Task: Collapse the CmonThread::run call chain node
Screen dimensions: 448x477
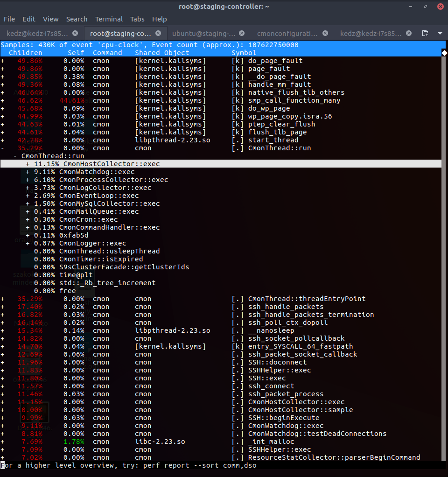Action: point(15,156)
